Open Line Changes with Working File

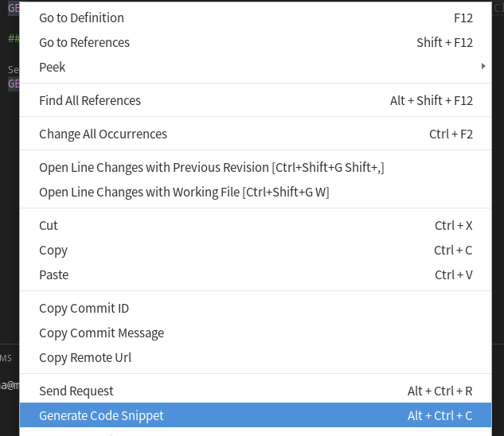[x=256, y=192]
